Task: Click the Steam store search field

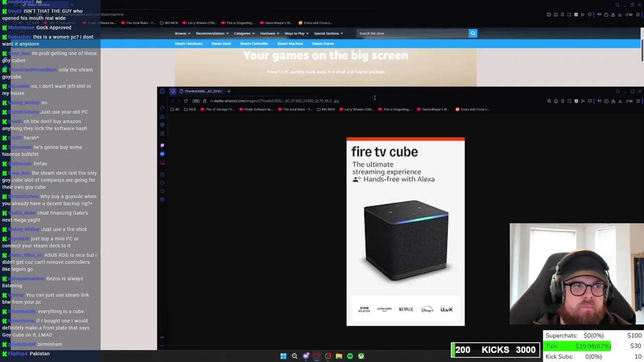Action: tap(413, 33)
